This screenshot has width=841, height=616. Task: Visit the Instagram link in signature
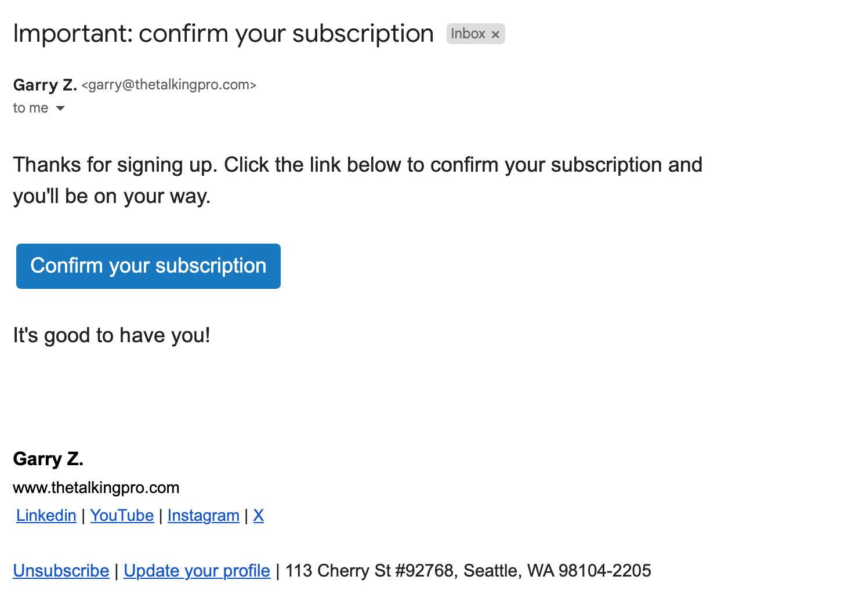(203, 516)
